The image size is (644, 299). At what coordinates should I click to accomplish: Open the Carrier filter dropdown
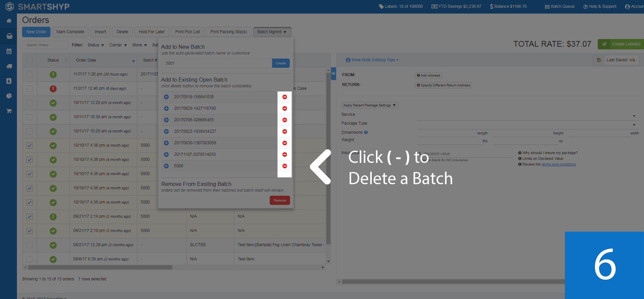[x=118, y=45]
